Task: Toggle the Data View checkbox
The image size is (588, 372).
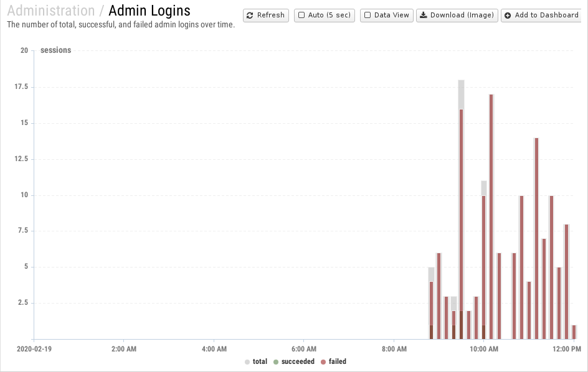Action: (367, 16)
